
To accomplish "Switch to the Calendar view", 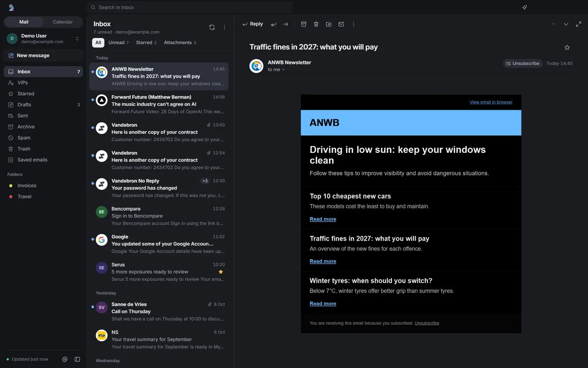I will click(x=63, y=22).
